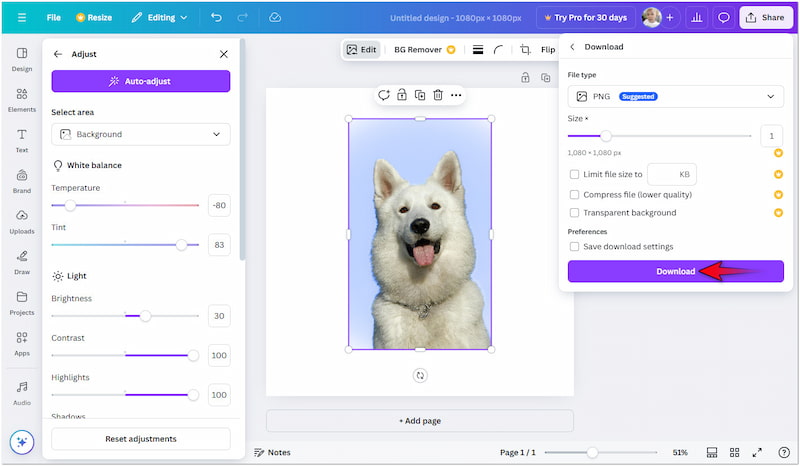Click the Brightness slider handle
800x466 pixels.
(x=146, y=316)
